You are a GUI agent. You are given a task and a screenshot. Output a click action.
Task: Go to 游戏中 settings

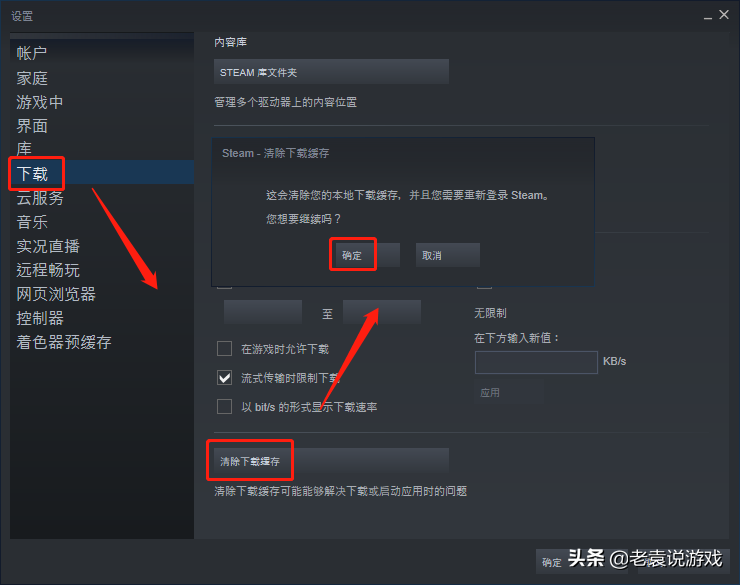click(x=40, y=102)
